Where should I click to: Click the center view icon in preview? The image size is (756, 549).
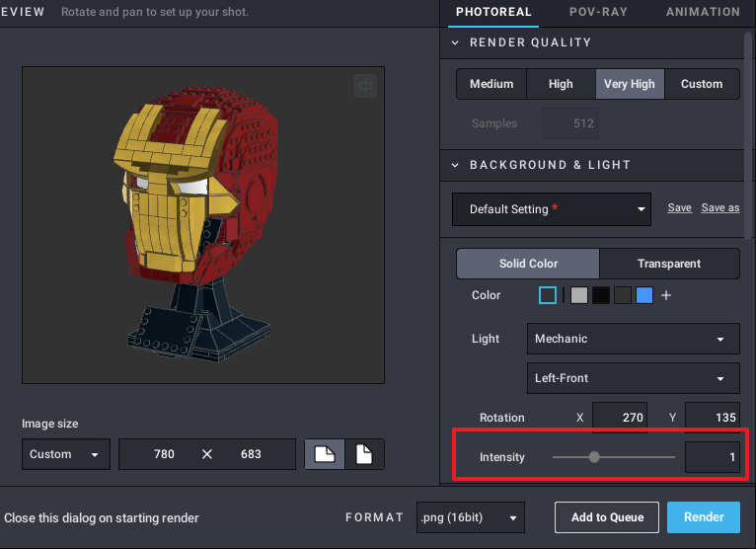pos(365,86)
